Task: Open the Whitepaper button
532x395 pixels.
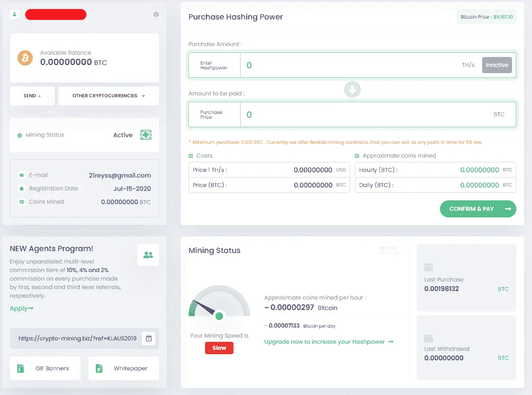Action: [123, 368]
